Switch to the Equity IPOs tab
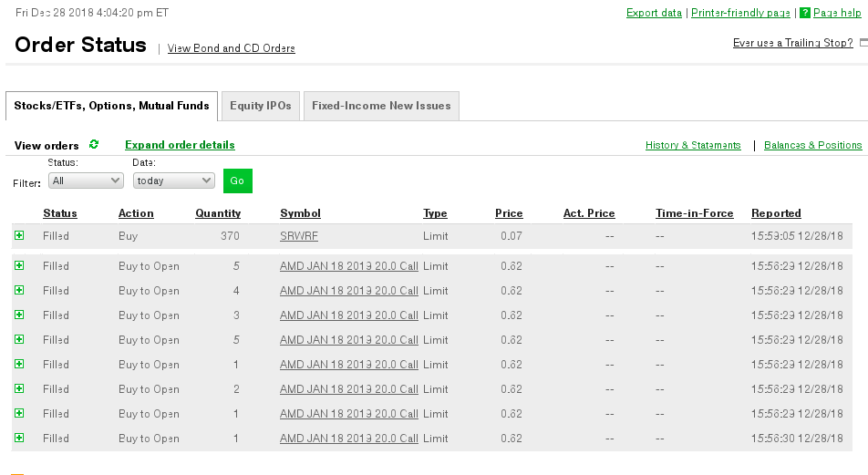 coord(260,106)
